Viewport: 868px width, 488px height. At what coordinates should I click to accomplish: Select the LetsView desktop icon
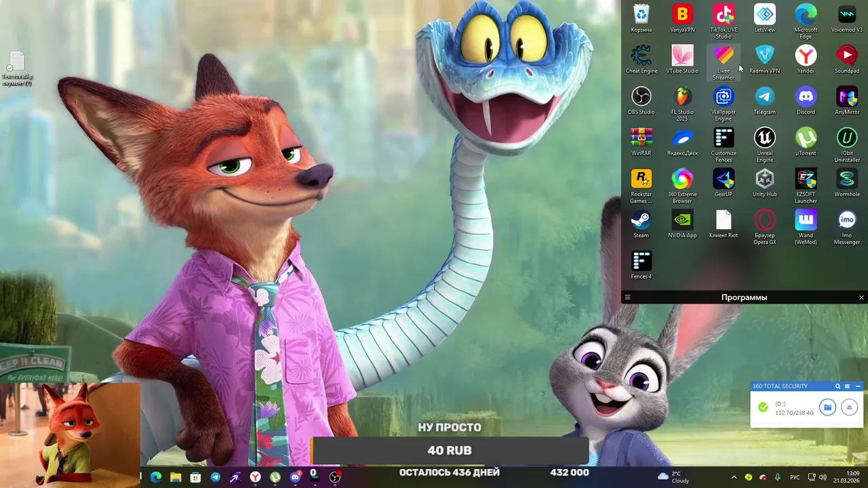[765, 19]
